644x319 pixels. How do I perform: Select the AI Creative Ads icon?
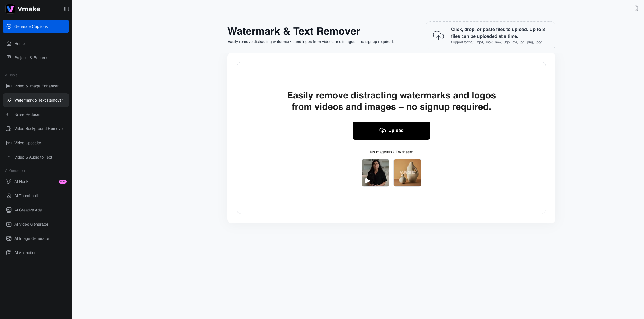(9, 210)
